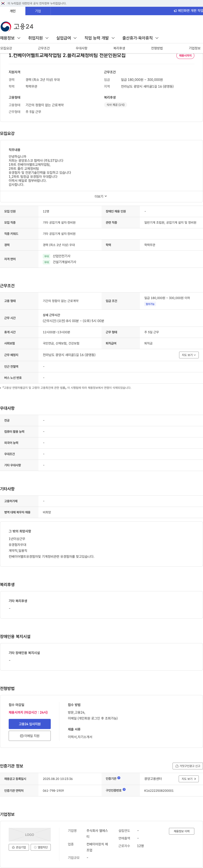Click the megaphone icon next to 메인화면 개편
Viewport: 203px width, 868px height.
click(175, 11)
